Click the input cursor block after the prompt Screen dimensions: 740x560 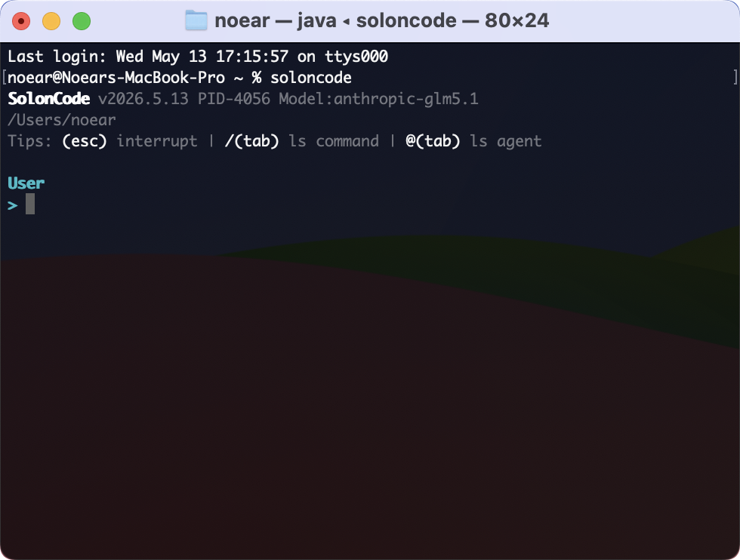(30, 204)
